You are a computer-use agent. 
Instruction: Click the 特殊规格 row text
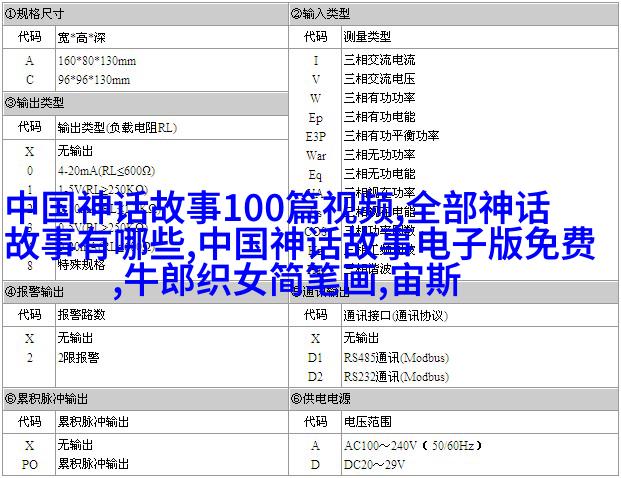pos(81,264)
